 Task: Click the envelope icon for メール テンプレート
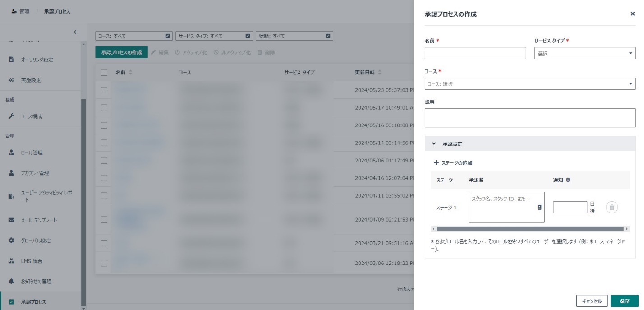[x=12, y=220]
